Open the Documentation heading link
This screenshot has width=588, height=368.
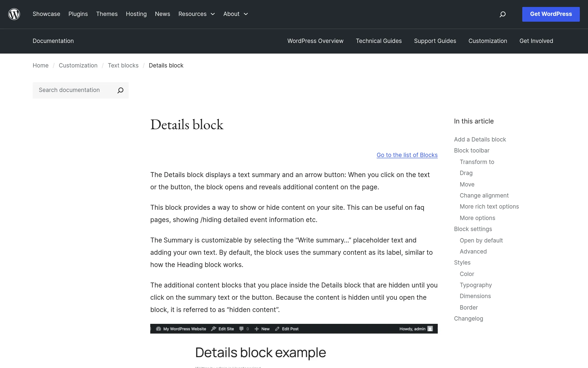pyautogui.click(x=53, y=41)
